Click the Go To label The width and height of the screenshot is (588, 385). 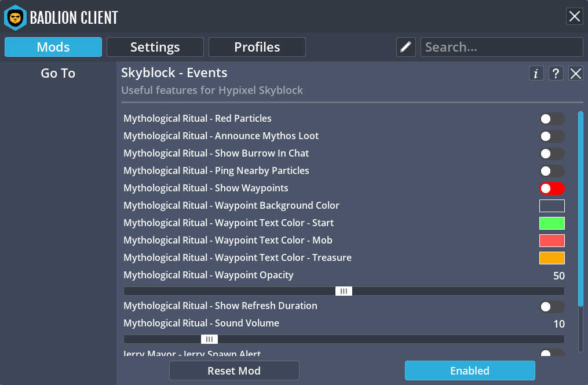tap(58, 73)
